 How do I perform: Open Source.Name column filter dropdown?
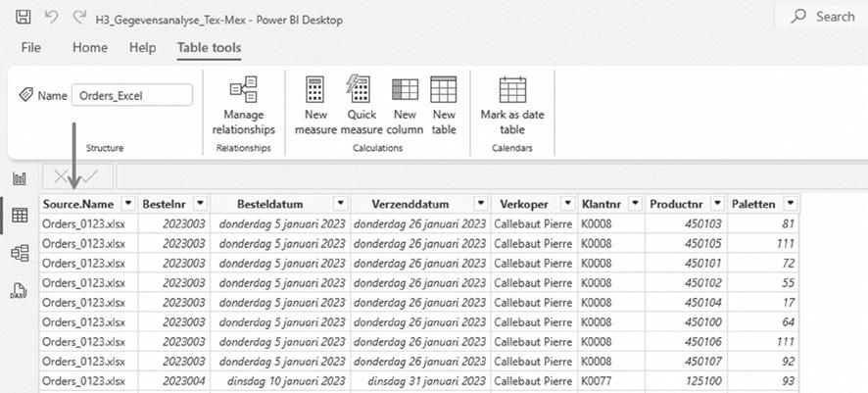124,204
